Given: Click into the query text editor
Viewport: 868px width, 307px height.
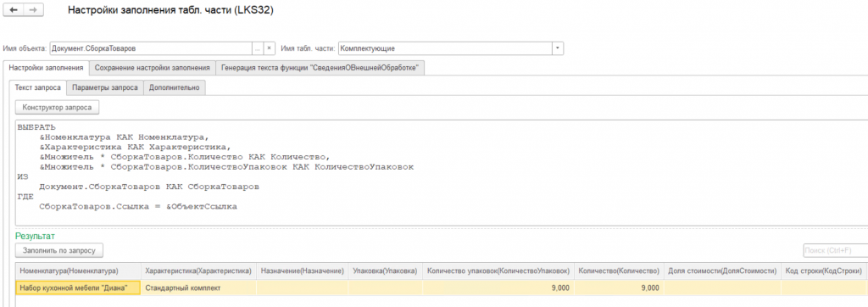Looking at the screenshot, I should [x=441, y=172].
